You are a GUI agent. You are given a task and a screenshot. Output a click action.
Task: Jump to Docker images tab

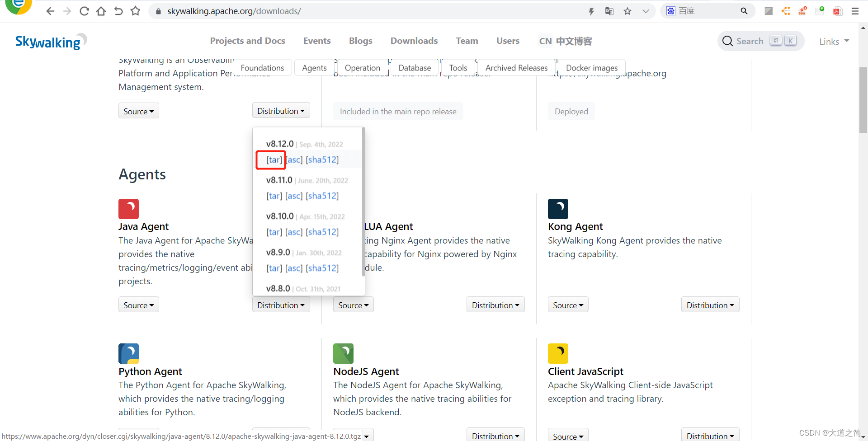[x=592, y=68]
